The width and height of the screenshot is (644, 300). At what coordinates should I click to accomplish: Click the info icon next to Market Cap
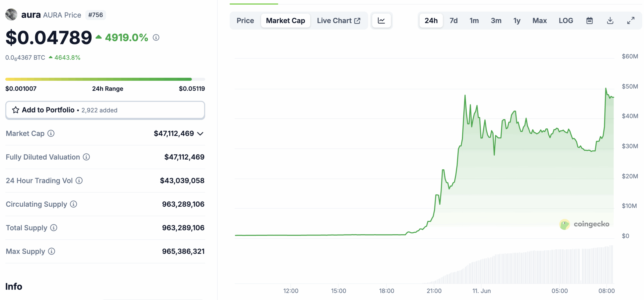click(x=51, y=134)
